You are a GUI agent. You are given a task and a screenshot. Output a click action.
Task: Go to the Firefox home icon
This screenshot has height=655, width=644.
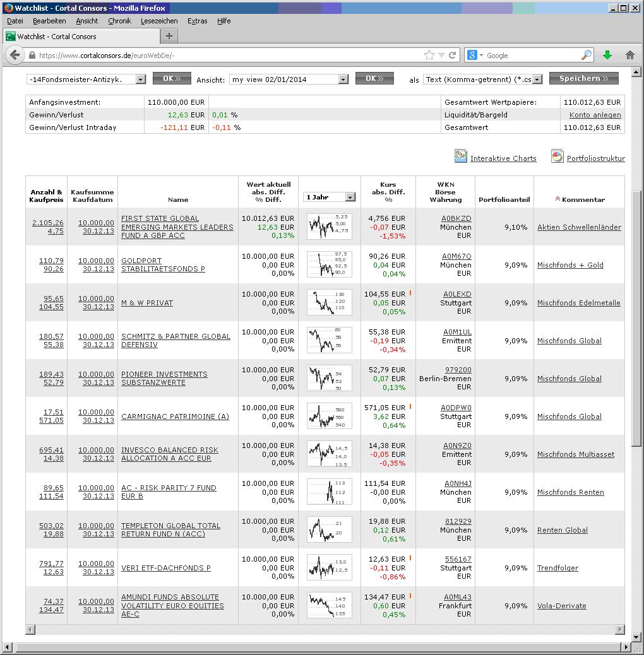click(x=629, y=55)
